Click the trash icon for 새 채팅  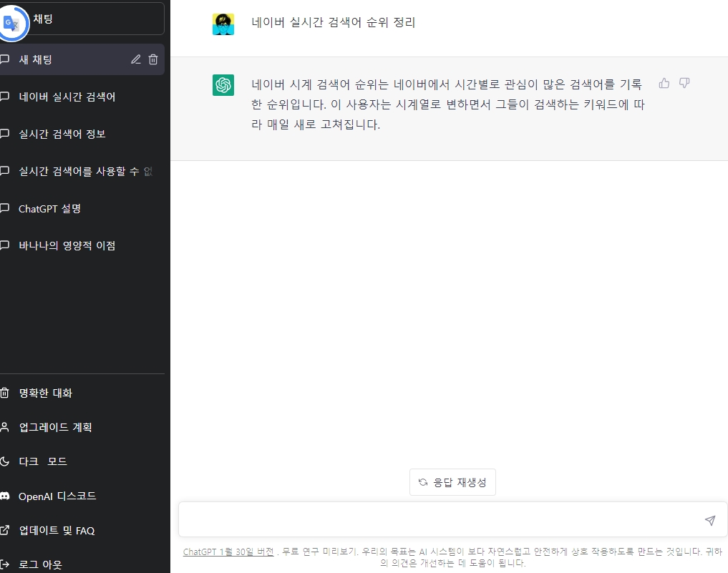click(153, 59)
